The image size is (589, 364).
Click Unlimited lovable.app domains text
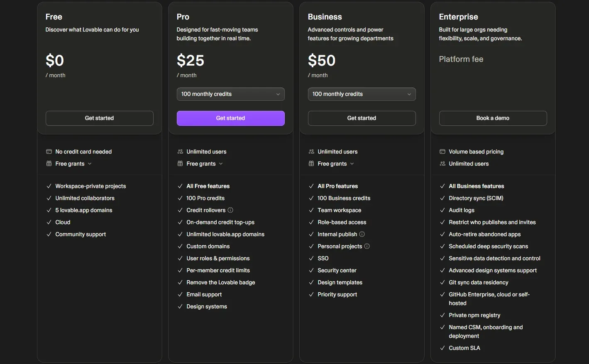(225, 234)
